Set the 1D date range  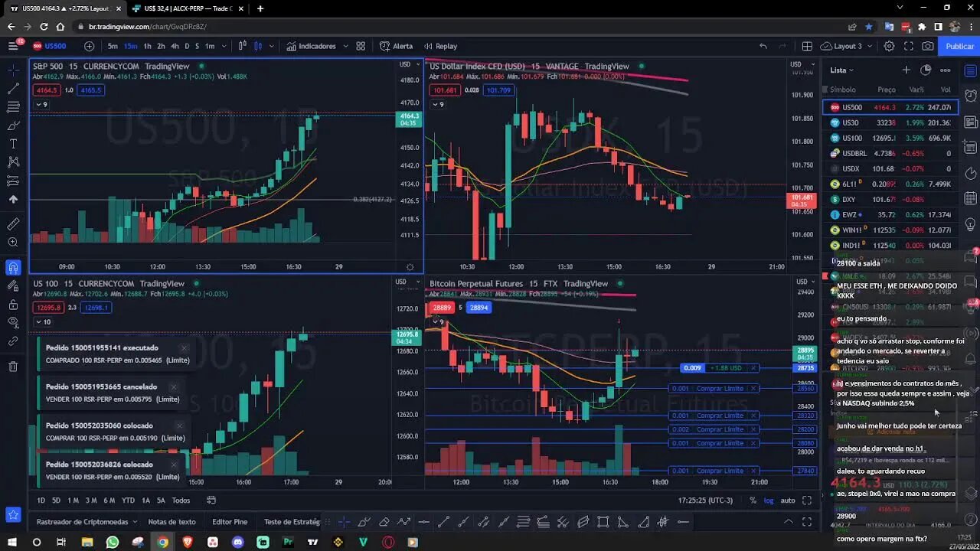coord(41,500)
